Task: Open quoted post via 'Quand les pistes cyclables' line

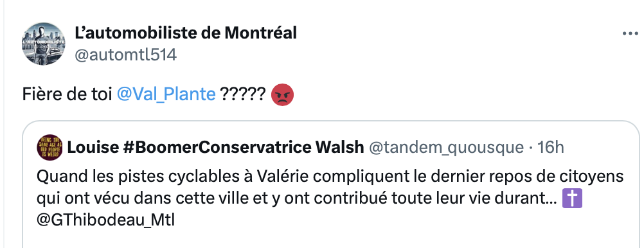Action: 330,177
